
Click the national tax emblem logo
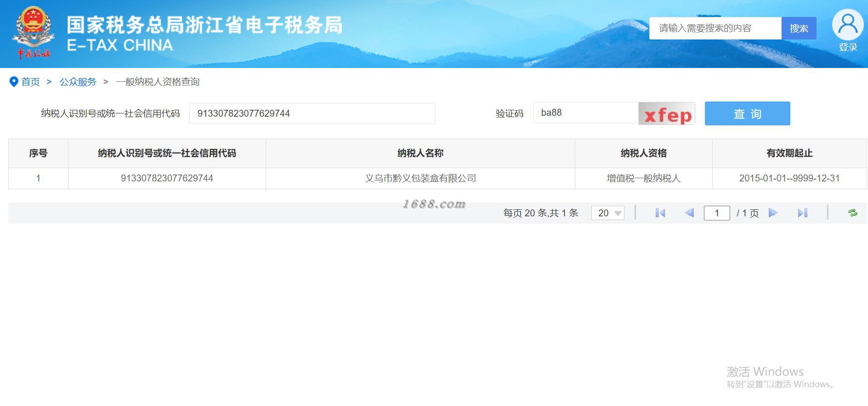[x=33, y=33]
